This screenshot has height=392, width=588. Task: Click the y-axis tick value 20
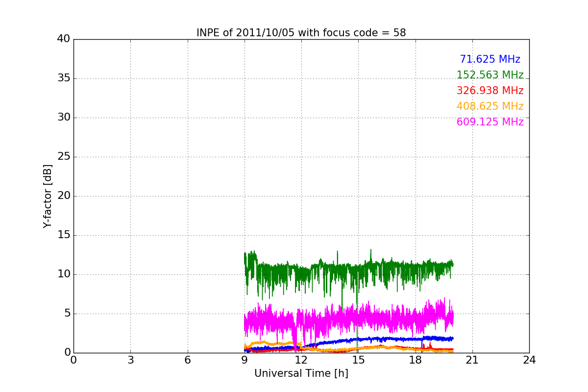tap(64, 196)
